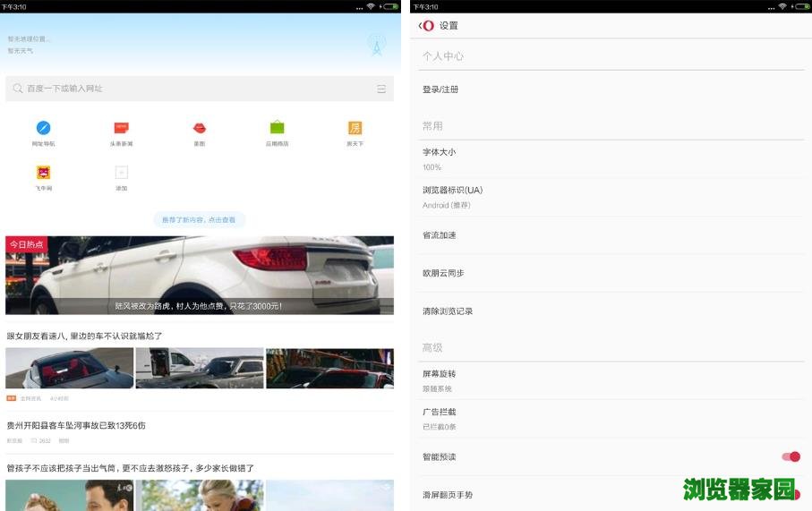Open the 头条新闻 news shortcut

[121, 128]
